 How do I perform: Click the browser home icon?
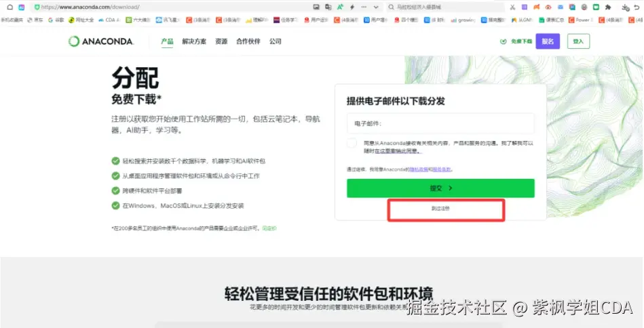(10, 7)
